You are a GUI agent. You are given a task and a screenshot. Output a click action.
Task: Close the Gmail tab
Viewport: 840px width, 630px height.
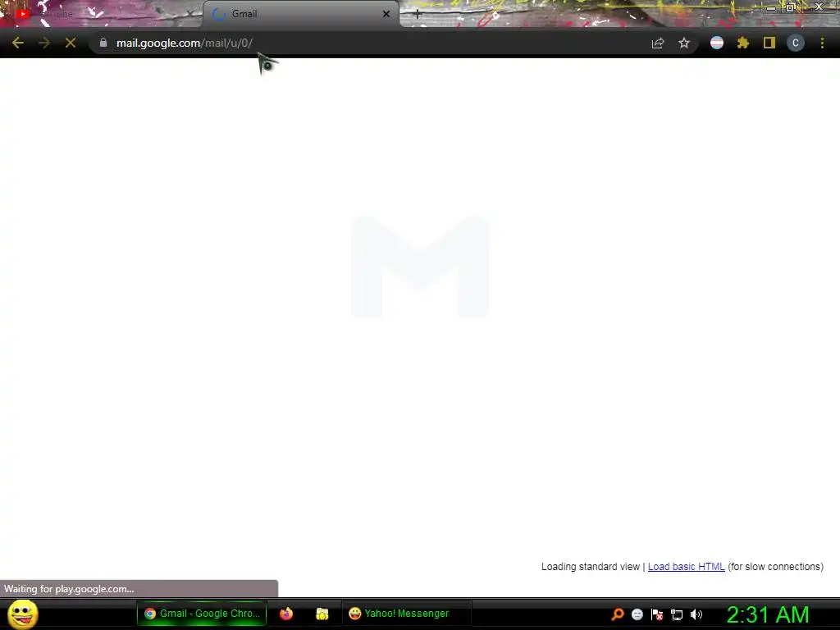click(x=386, y=14)
